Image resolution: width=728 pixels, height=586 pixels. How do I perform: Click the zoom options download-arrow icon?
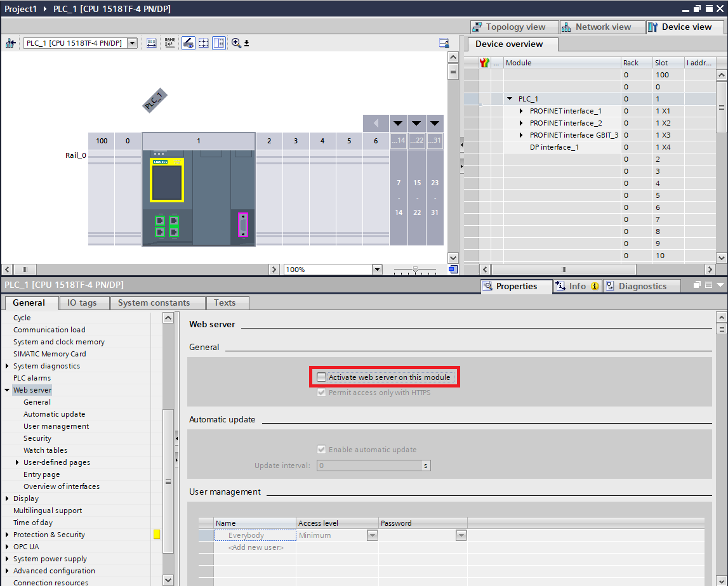pyautogui.click(x=246, y=43)
